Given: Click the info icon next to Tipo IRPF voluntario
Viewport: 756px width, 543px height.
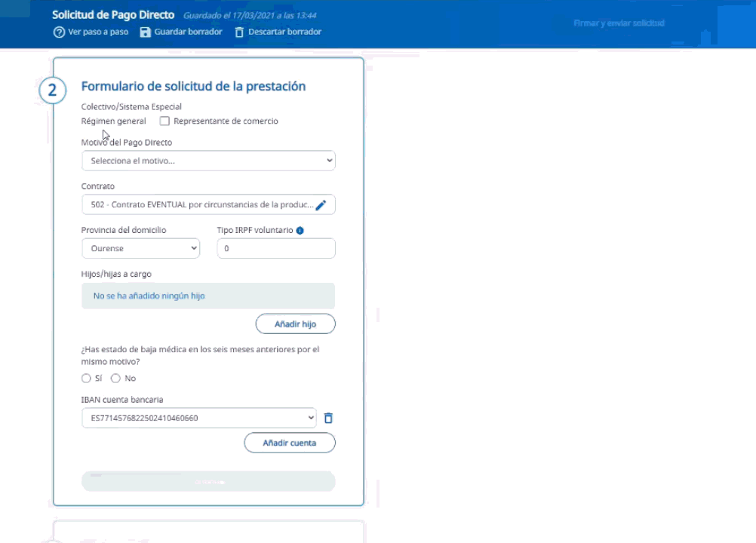Looking at the screenshot, I should coord(300,231).
